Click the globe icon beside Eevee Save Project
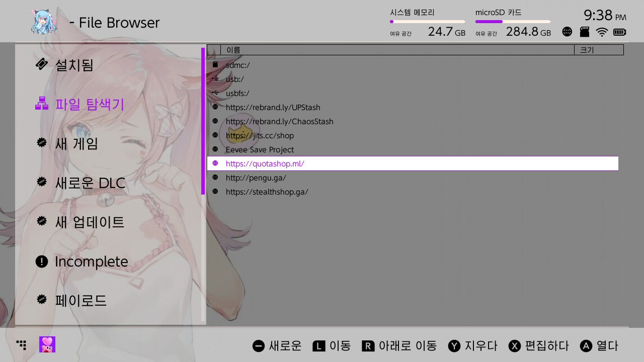644x362 pixels. coord(215,149)
